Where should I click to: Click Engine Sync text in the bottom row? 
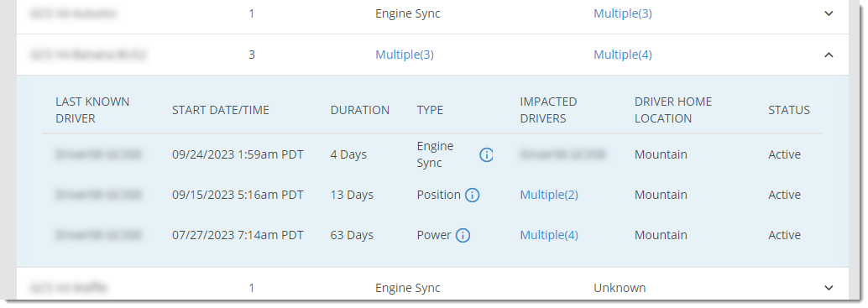pyautogui.click(x=408, y=288)
